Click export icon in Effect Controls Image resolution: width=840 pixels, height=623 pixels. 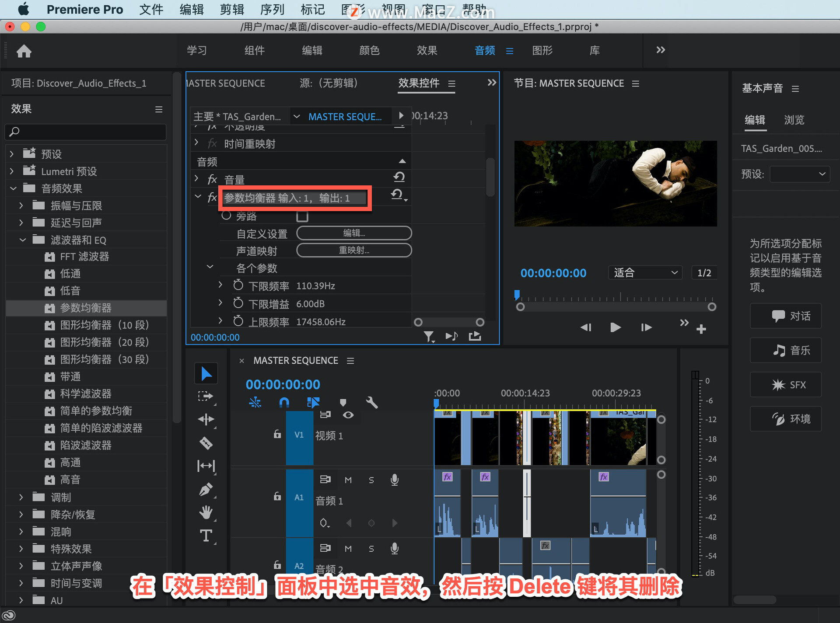(475, 336)
